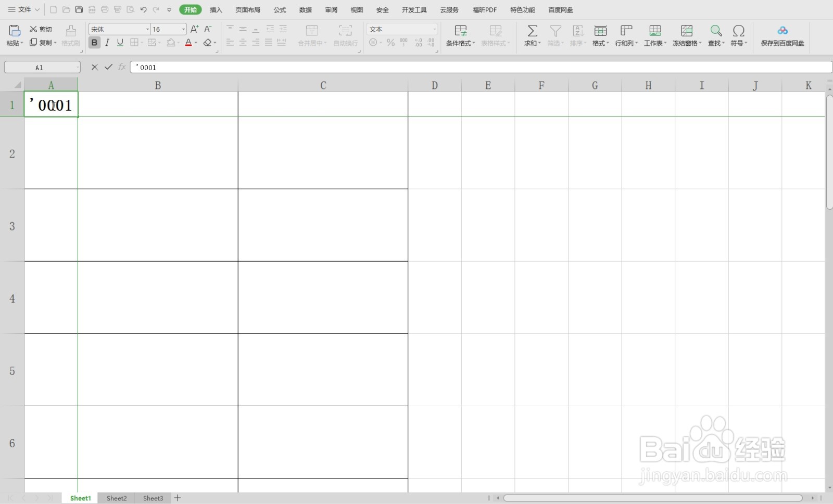833x504 pixels.
Task: Open the Name Box dropdown arrow
Action: (x=78, y=67)
